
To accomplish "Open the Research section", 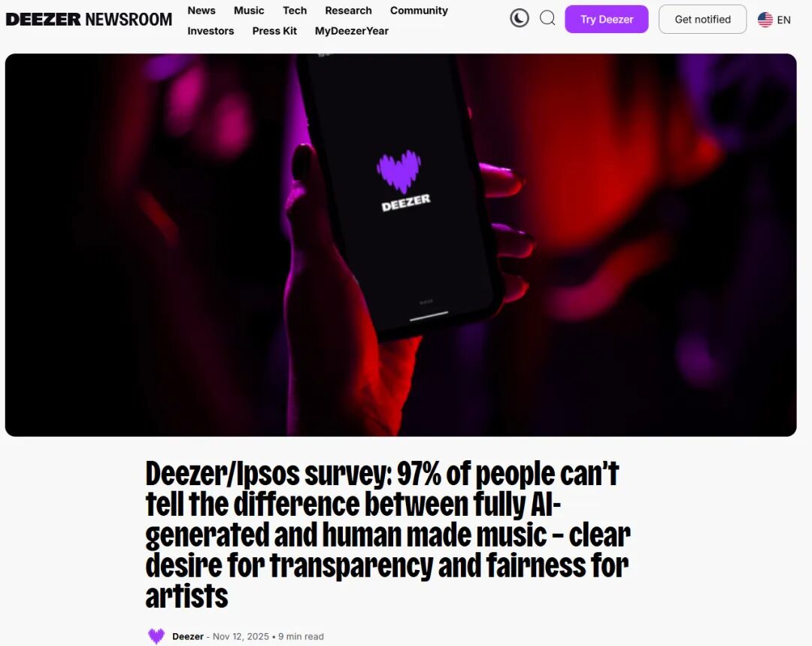I will pyautogui.click(x=349, y=11).
